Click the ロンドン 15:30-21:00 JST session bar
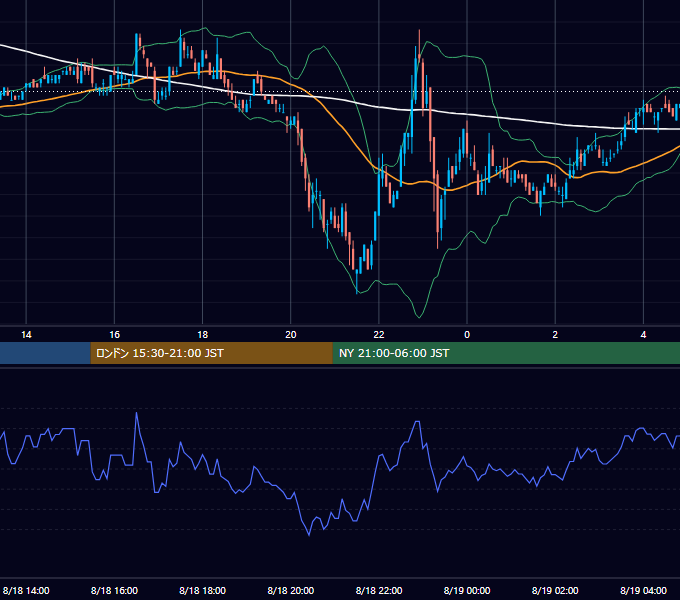This screenshot has width=680, height=600. [x=212, y=353]
